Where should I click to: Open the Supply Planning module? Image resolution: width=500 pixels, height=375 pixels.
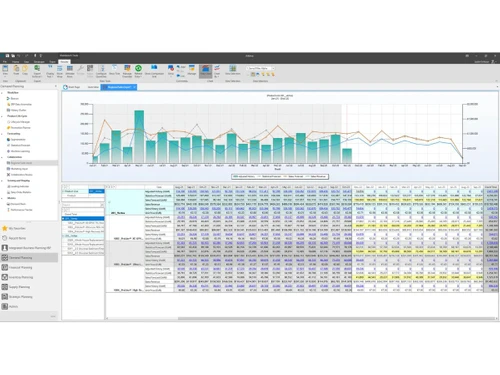(x=16, y=287)
